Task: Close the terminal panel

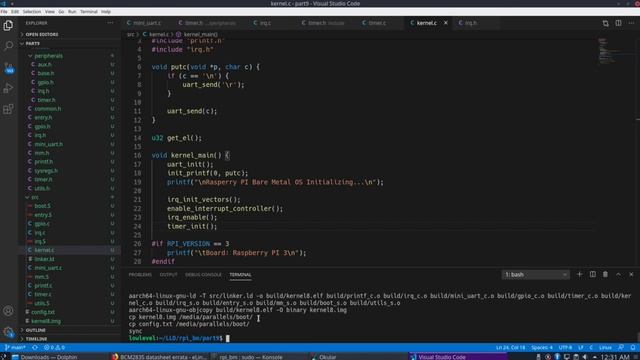Action: [631, 274]
